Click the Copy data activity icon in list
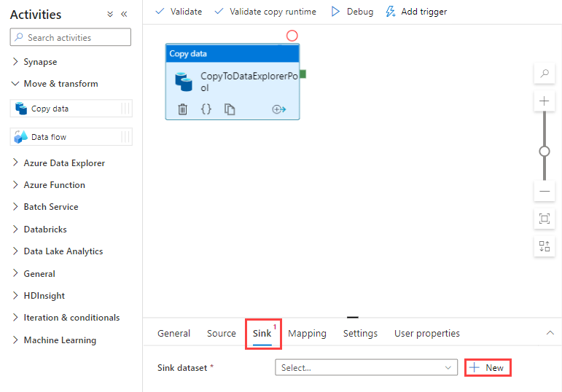Viewport: 562px width, 392px height. pos(21,109)
